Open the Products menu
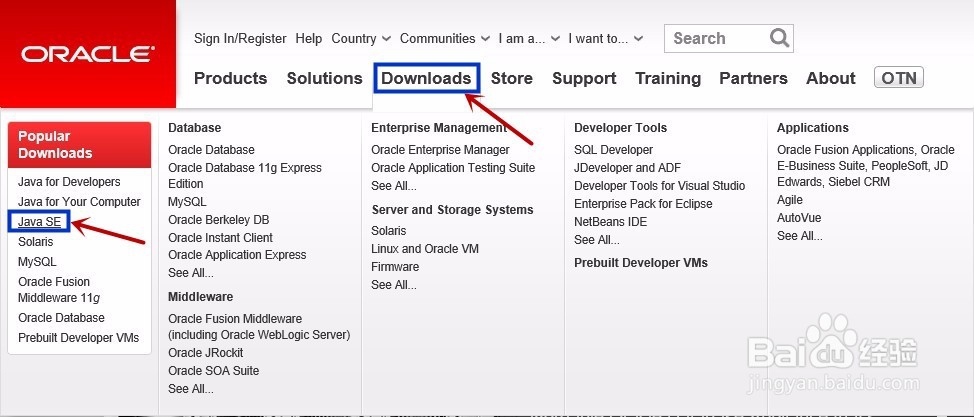The height and width of the screenshot is (417, 974). [x=230, y=78]
